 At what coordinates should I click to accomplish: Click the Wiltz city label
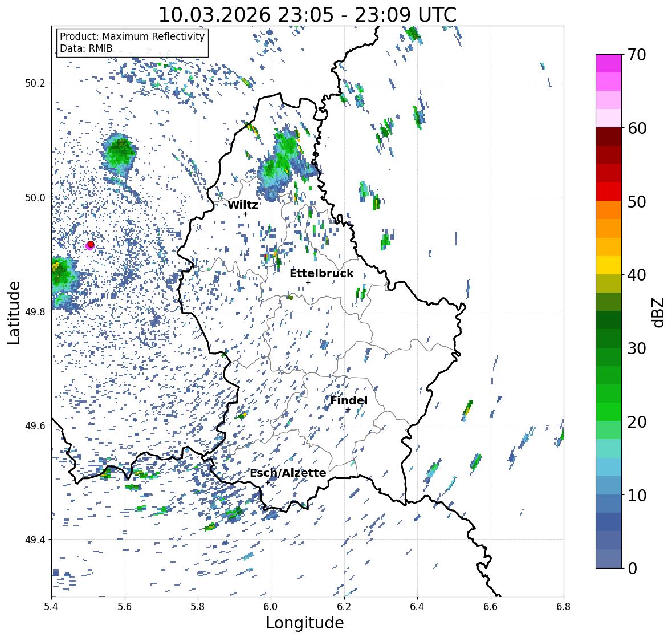point(243,205)
